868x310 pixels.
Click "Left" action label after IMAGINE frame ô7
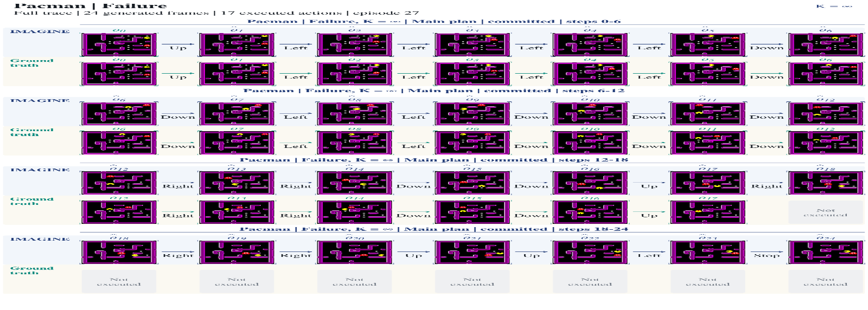tap(296, 117)
